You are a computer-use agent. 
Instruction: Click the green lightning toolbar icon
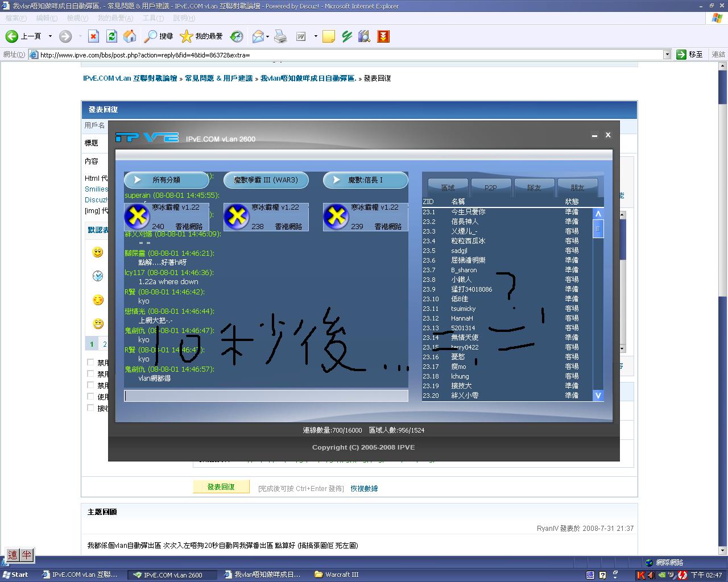[347, 36]
